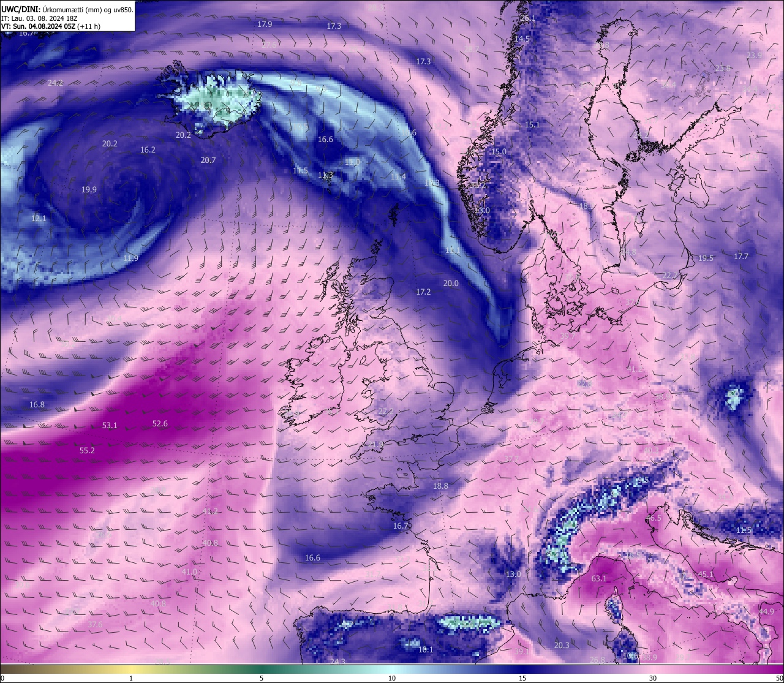Select the 37.6 value in the lower left
This screenshot has width=784, height=683.
pyautogui.click(x=95, y=625)
